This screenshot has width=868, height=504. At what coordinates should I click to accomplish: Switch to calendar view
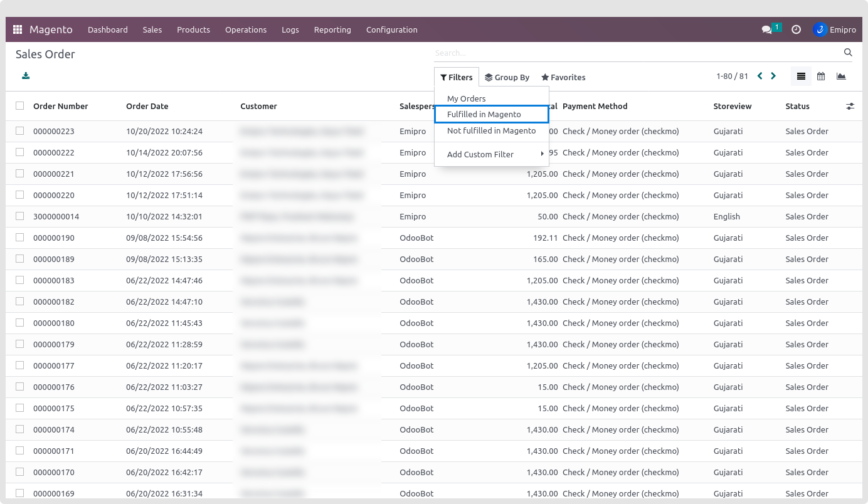(821, 76)
